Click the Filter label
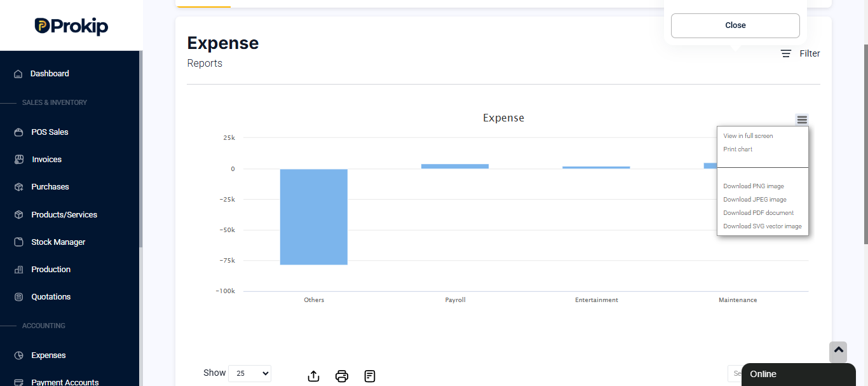This screenshot has width=868, height=386. point(810,54)
